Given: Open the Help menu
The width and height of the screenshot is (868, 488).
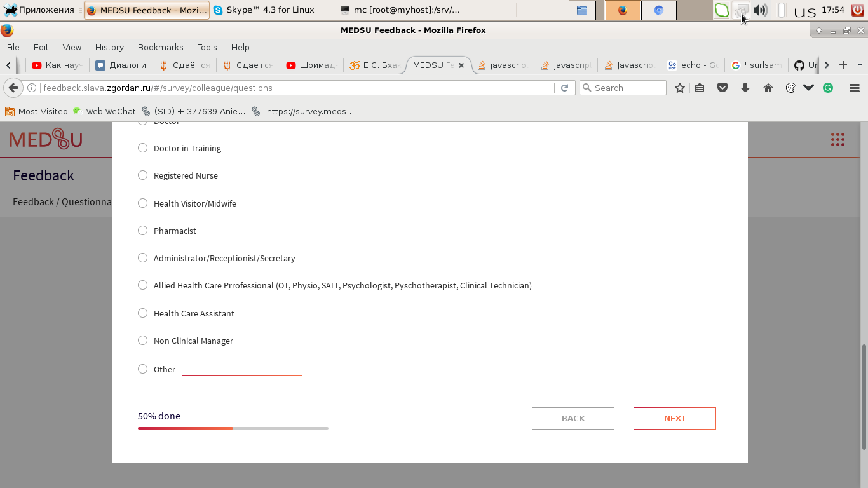Looking at the screenshot, I should point(240,47).
